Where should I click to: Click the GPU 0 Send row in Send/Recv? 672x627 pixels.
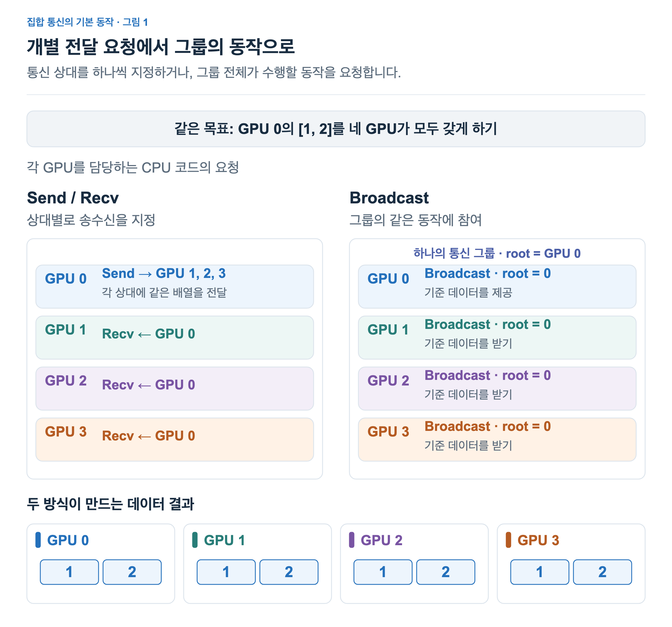tap(174, 286)
